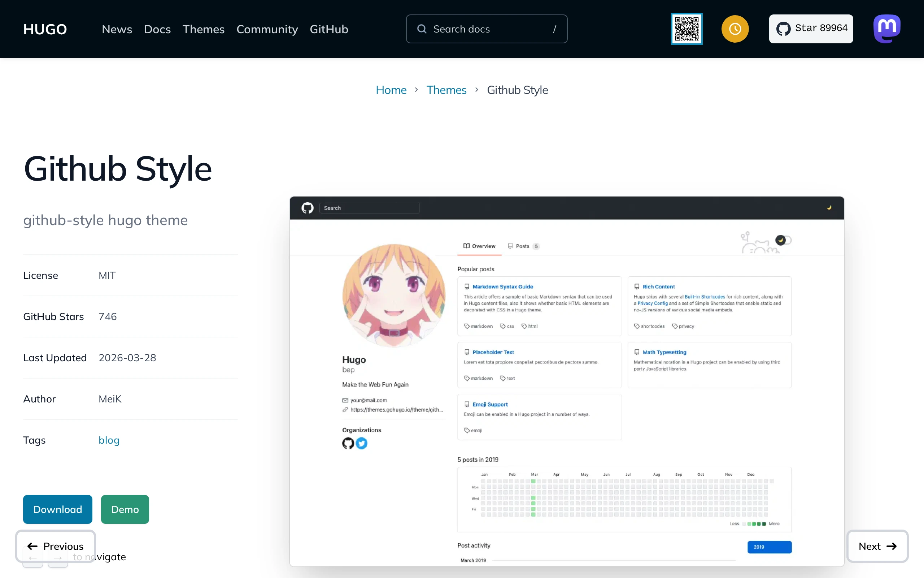Click Placeholder Text post title

click(493, 352)
